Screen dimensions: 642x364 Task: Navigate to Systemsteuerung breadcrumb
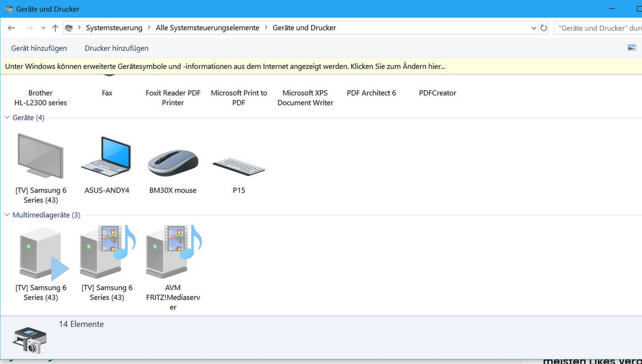coord(114,28)
